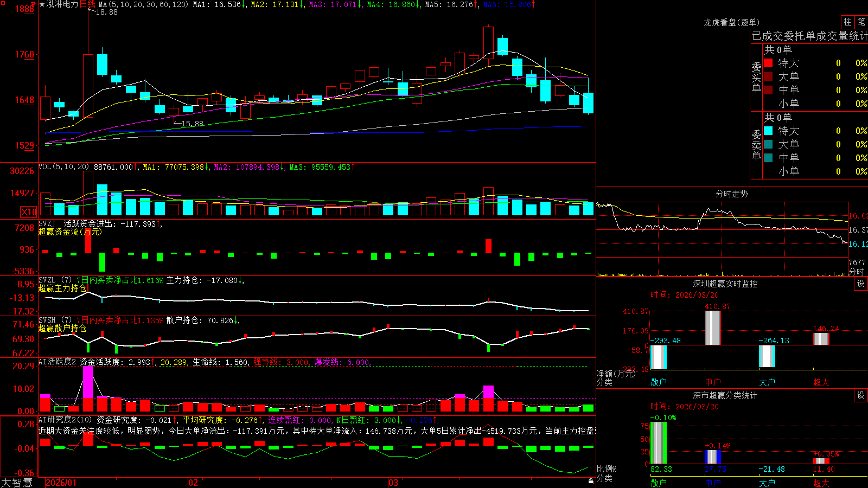Click the X10 volume scale button

(x=29, y=212)
